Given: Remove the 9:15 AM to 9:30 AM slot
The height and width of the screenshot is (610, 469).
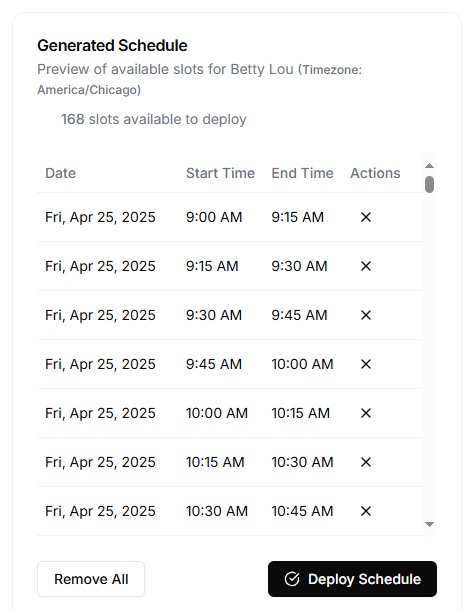Looking at the screenshot, I should 366,266.
